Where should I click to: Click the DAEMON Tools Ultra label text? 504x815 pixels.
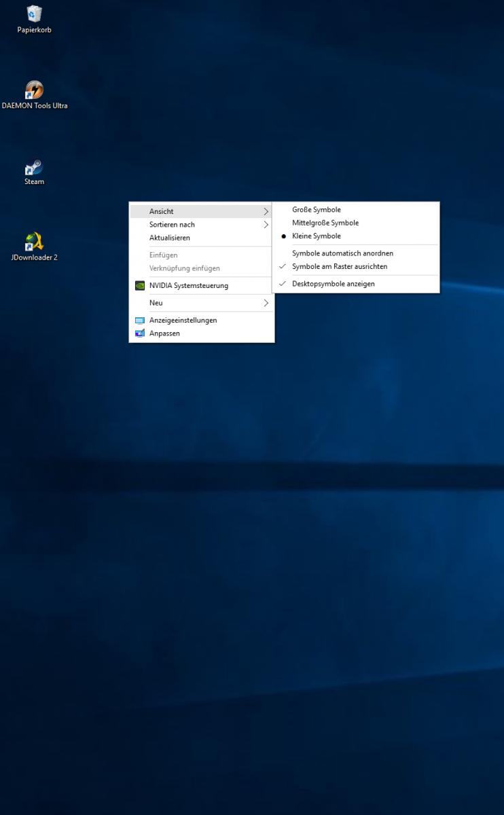point(35,106)
